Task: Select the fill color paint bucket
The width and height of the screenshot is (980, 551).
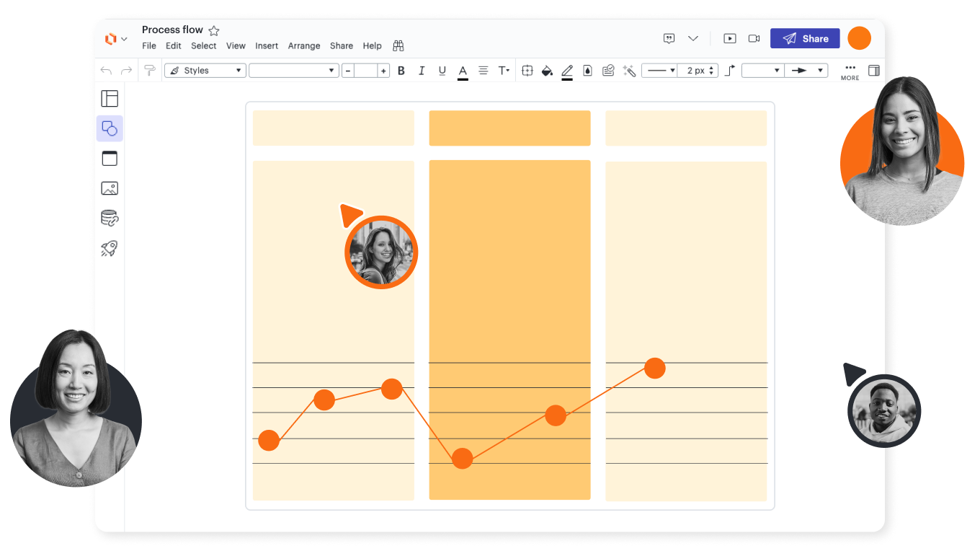Action: click(547, 71)
